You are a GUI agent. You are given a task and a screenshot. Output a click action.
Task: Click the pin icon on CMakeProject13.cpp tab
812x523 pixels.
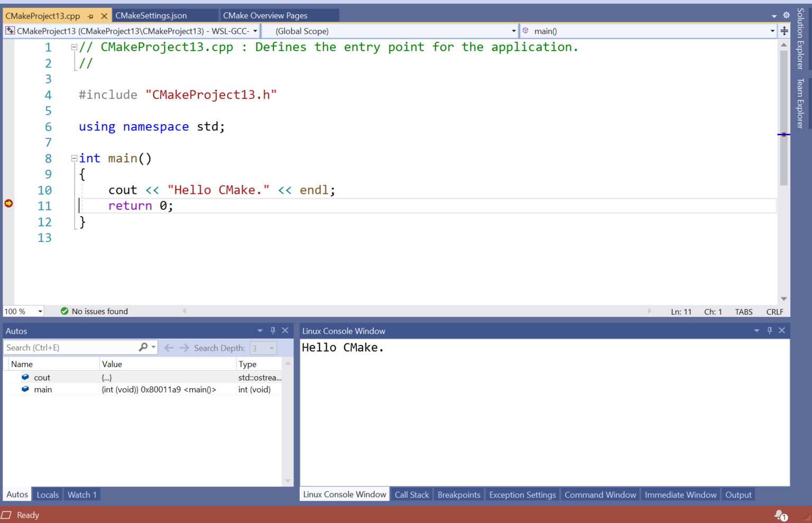click(x=91, y=16)
